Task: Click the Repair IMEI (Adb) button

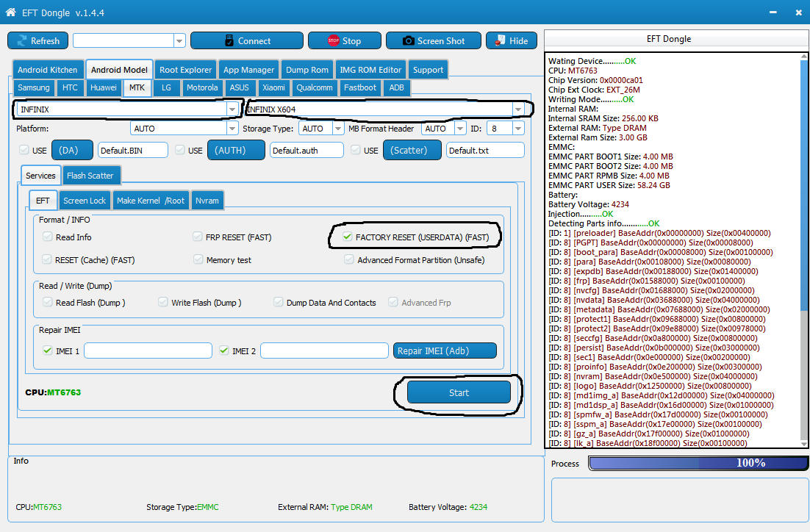Action: pos(445,351)
